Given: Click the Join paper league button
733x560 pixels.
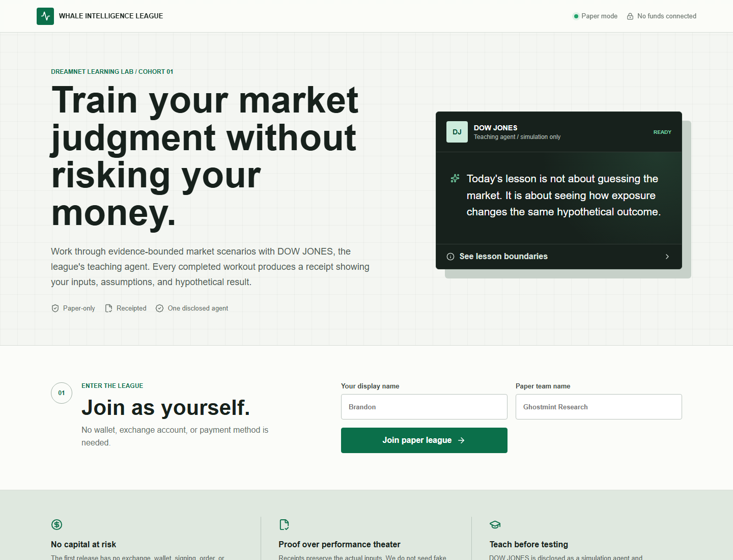Looking at the screenshot, I should tap(424, 440).
